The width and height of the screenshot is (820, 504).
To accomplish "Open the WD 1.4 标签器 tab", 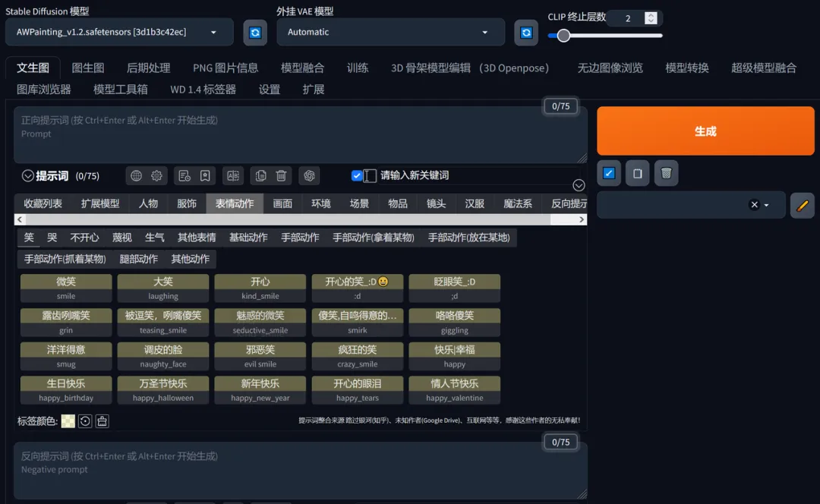I will 203,89.
